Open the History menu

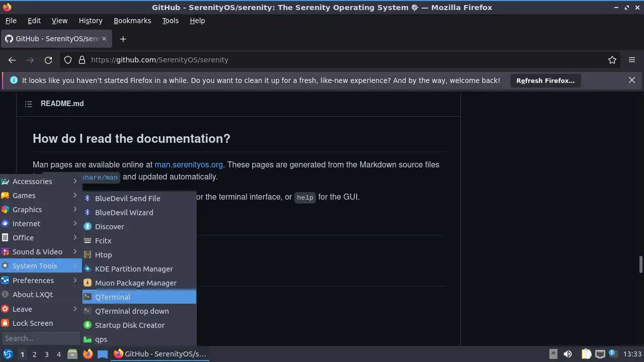[x=91, y=21]
